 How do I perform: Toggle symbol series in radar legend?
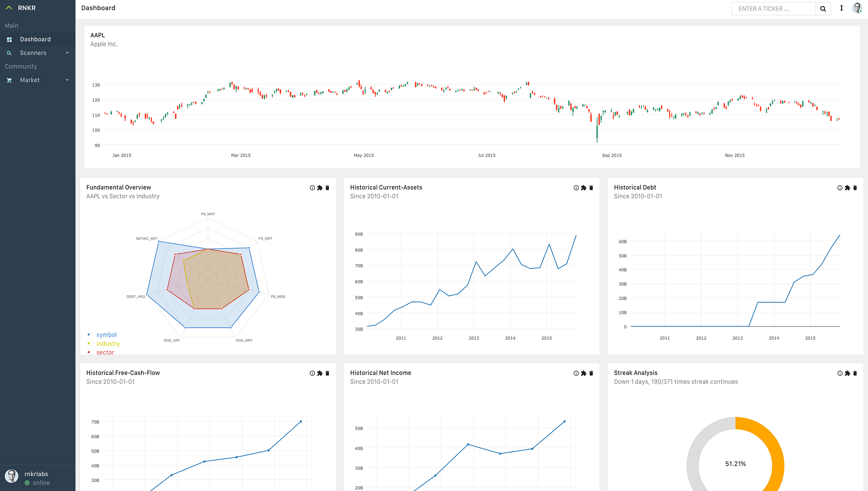tap(106, 335)
